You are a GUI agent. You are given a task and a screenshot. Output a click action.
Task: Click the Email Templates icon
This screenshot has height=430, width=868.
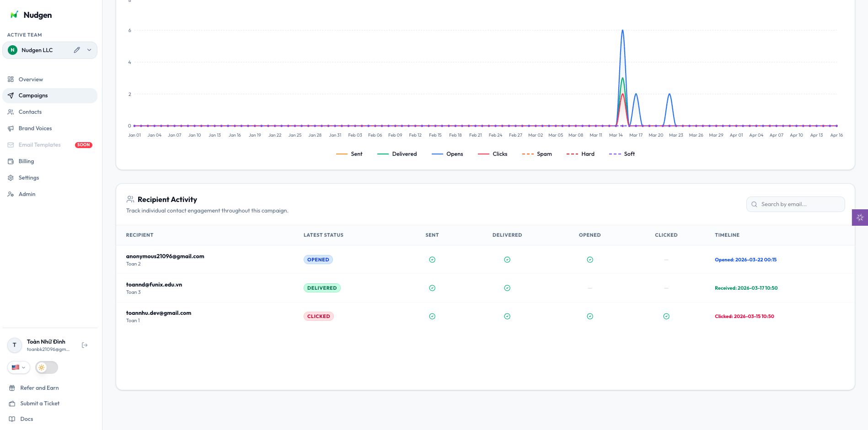click(11, 145)
